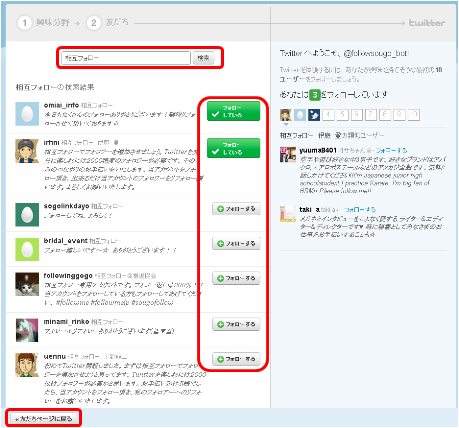Screen dimensions: 459x428
Task: Focus the 相互フォロー search input field
Action: point(126,58)
